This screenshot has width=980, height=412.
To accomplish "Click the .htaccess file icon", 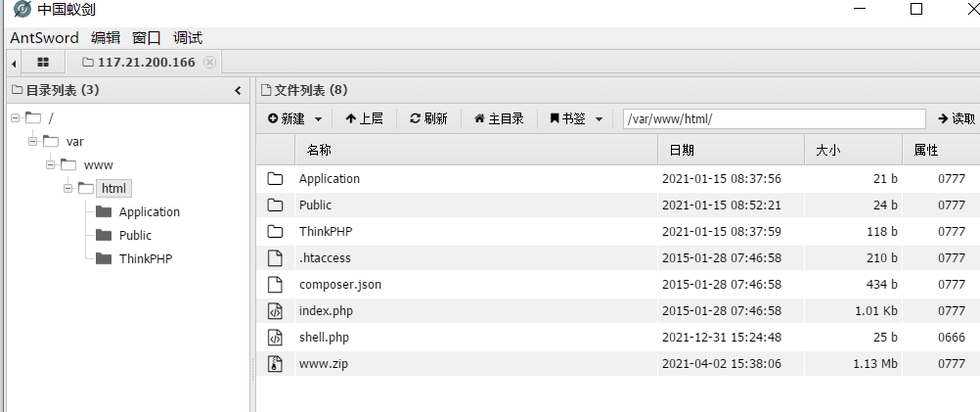I will [x=275, y=257].
